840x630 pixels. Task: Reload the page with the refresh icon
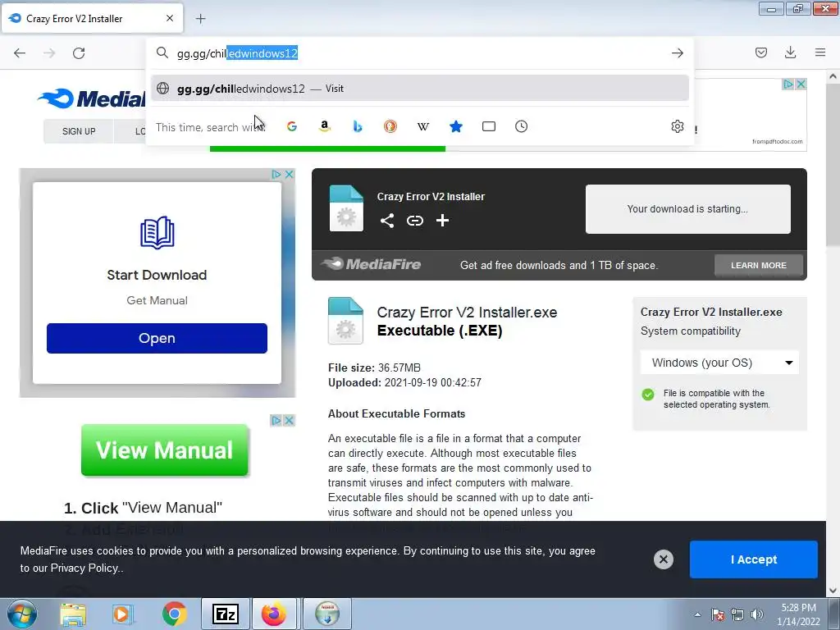tap(79, 52)
